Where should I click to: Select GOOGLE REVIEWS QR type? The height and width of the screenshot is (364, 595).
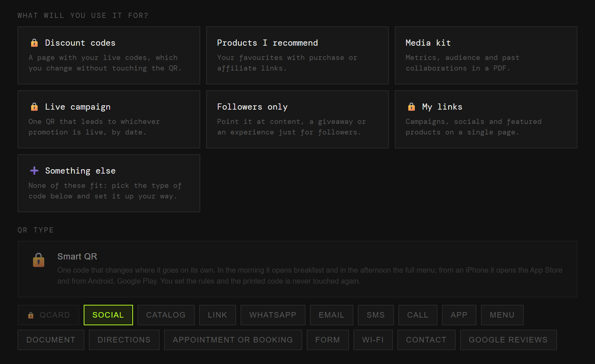[508, 340]
